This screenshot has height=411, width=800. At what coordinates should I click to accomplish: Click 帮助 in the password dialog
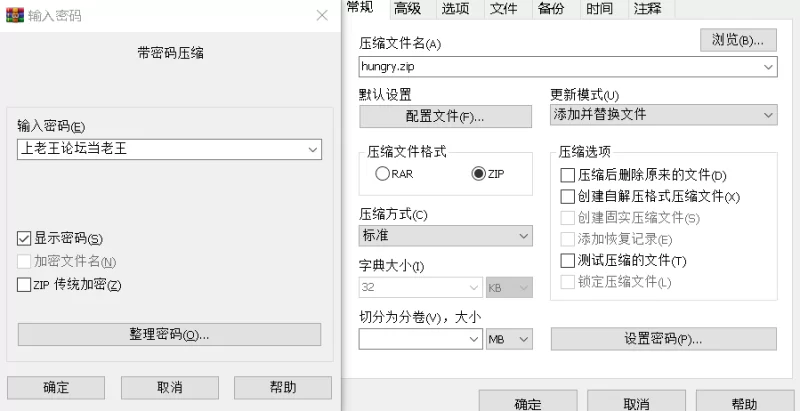pos(283,388)
